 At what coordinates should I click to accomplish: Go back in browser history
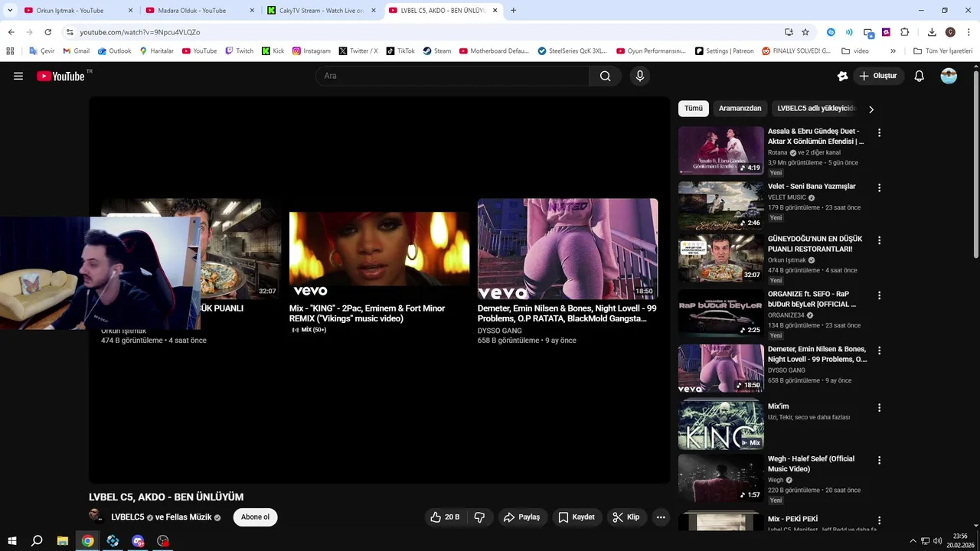coord(11,32)
